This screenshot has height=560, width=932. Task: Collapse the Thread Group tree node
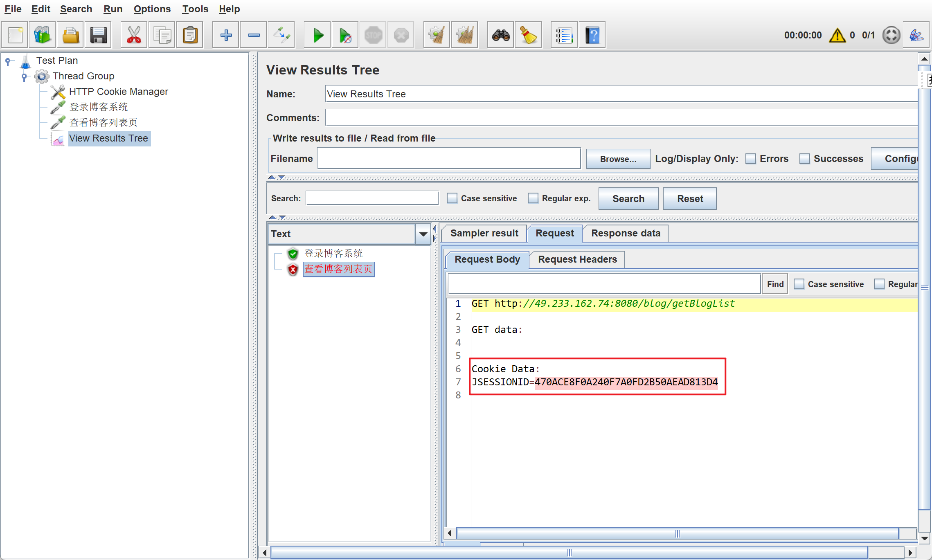(24, 76)
